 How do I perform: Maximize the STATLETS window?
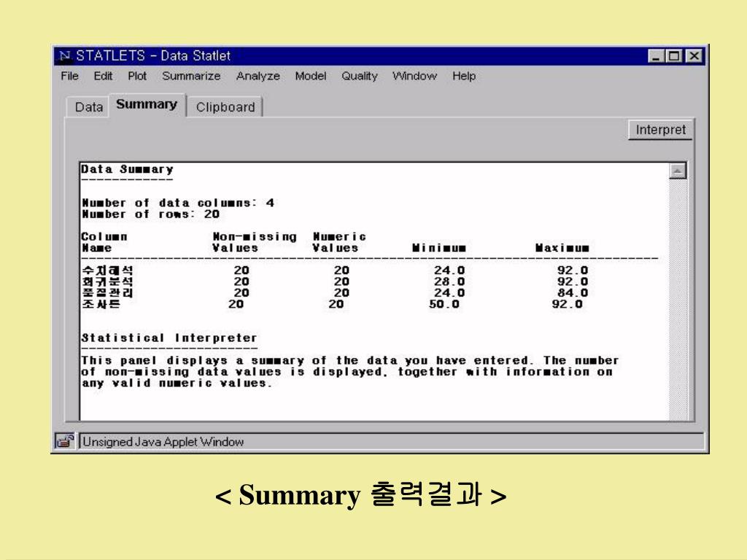673,56
